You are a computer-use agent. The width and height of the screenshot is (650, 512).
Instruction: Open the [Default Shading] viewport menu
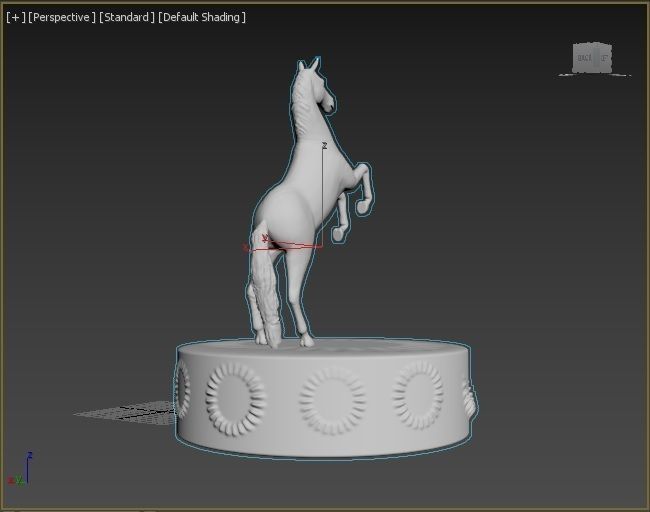coord(202,17)
